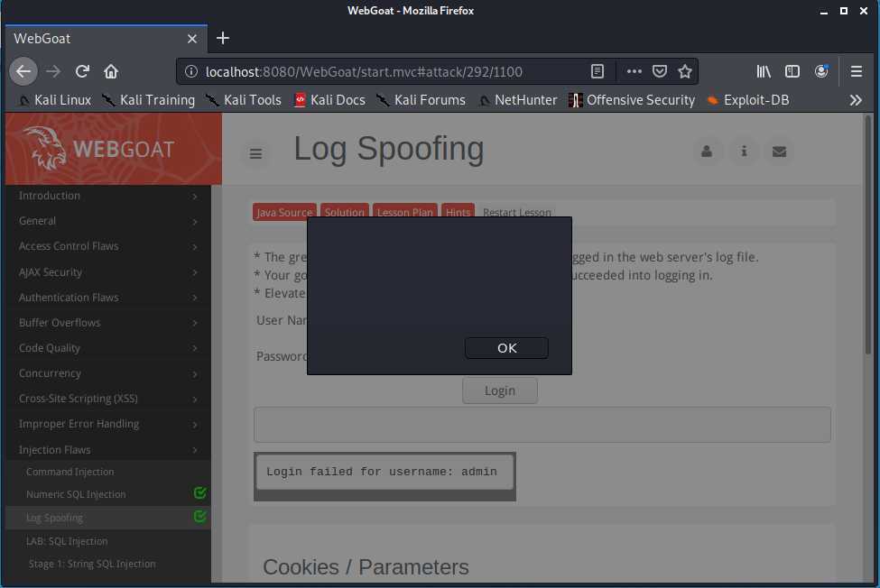Expand the Improper Error Handling category
Viewport: 880px width, 588px height.
tap(108, 424)
